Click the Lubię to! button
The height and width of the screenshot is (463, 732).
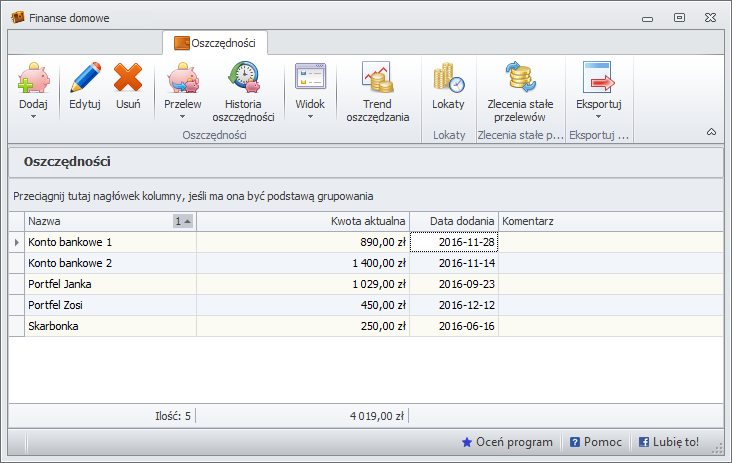669,442
